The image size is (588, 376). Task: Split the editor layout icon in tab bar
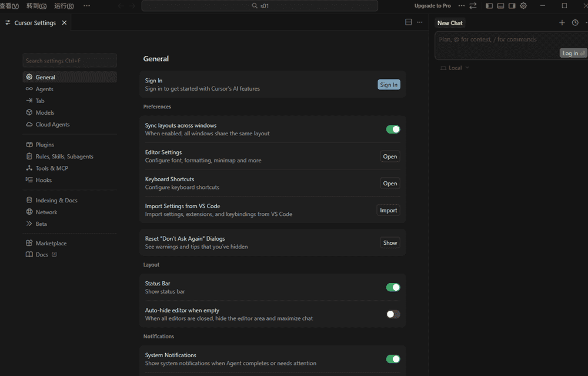409,22
